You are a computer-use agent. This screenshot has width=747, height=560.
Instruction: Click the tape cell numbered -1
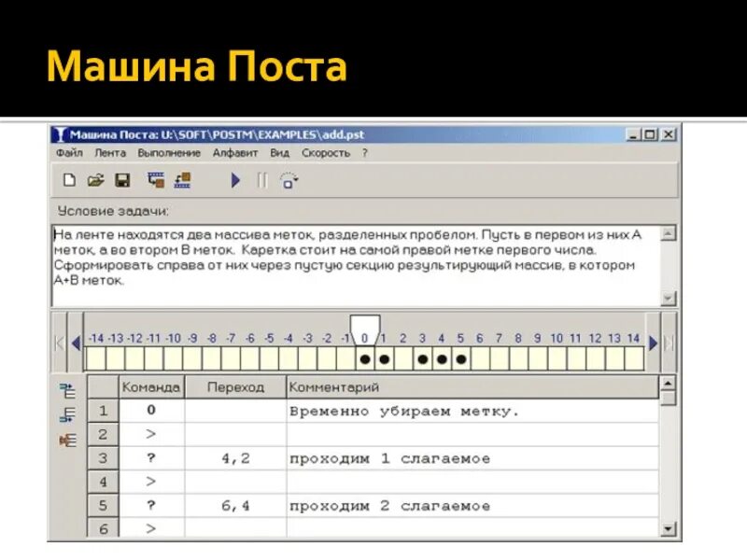[x=345, y=359]
